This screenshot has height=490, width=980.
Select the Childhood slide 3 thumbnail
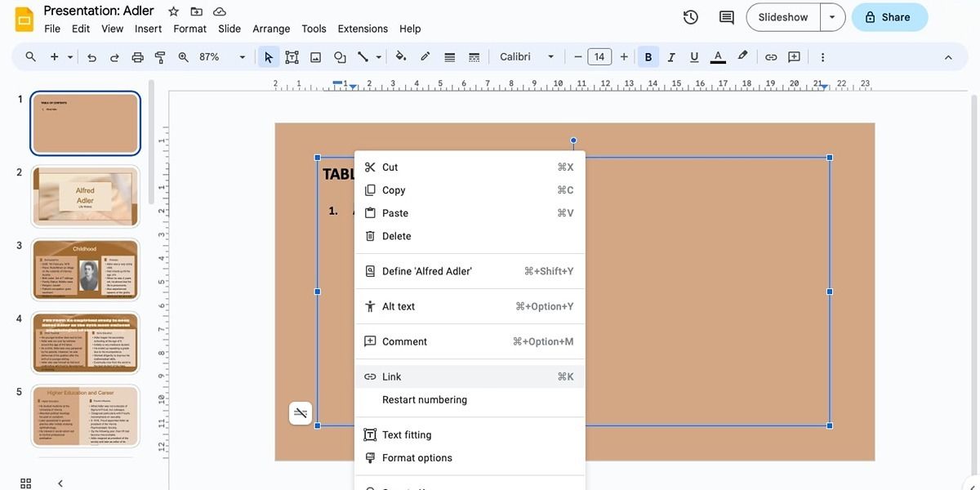click(86, 269)
